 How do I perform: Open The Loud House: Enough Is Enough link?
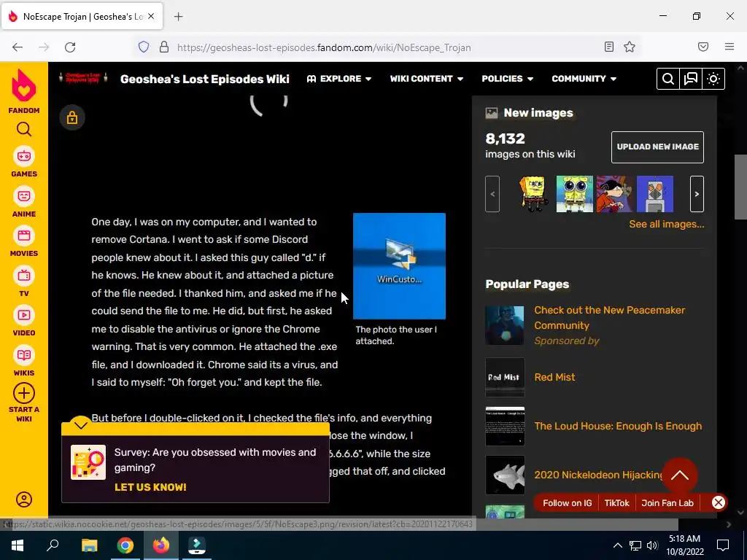(x=618, y=426)
